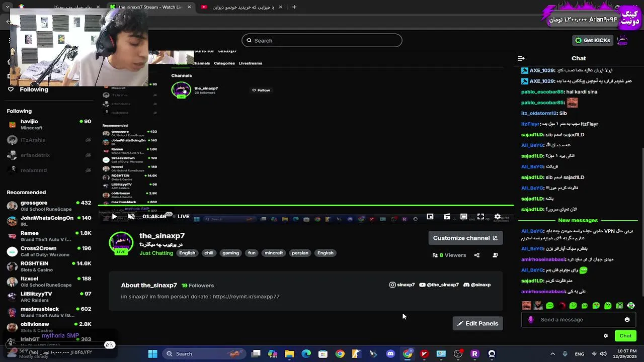Open Wi-Fi network settings in tray
This screenshot has height=362, width=644.
594,353
